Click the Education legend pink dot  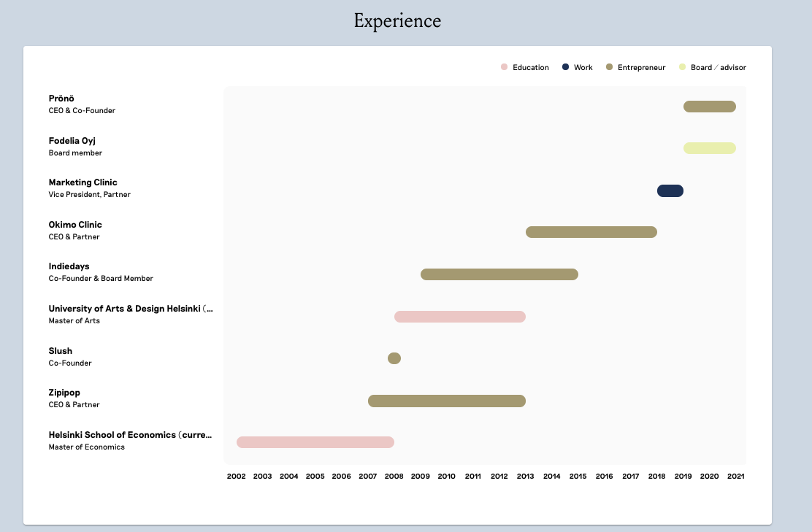[x=504, y=67]
